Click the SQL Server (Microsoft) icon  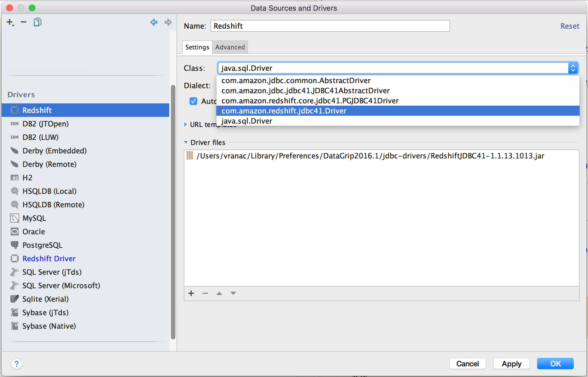click(15, 285)
